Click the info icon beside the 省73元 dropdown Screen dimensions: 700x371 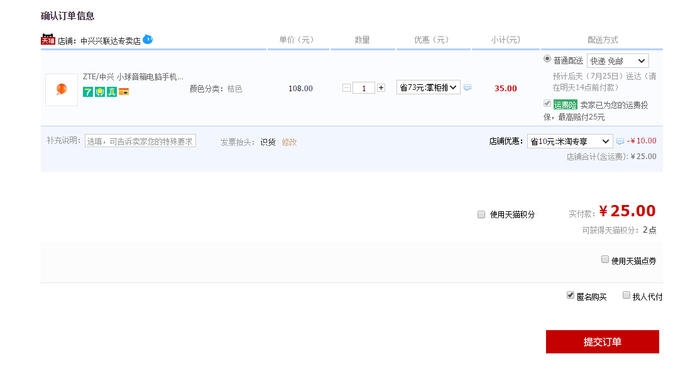click(x=467, y=88)
